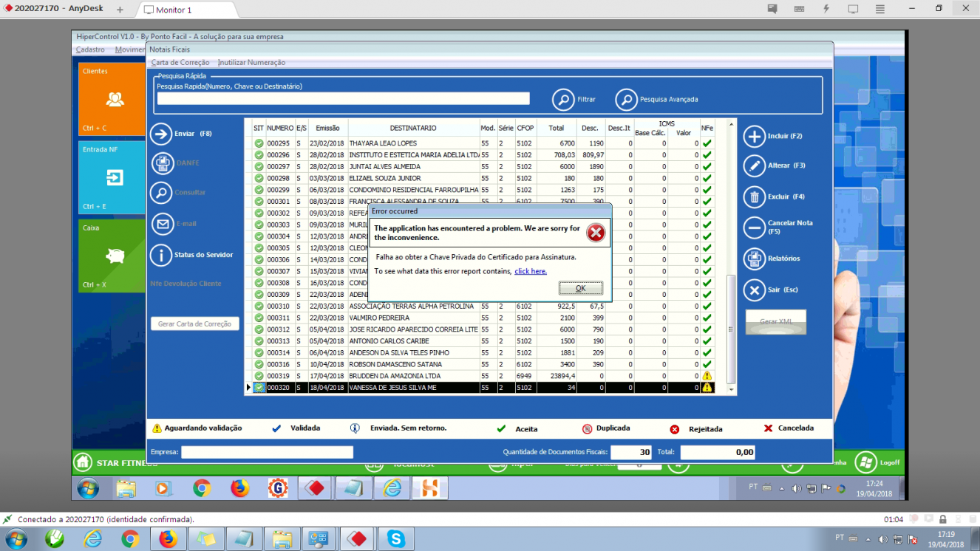Open Pesquisa Avançada search icon
This screenshot has height=551, width=980.
point(626,99)
